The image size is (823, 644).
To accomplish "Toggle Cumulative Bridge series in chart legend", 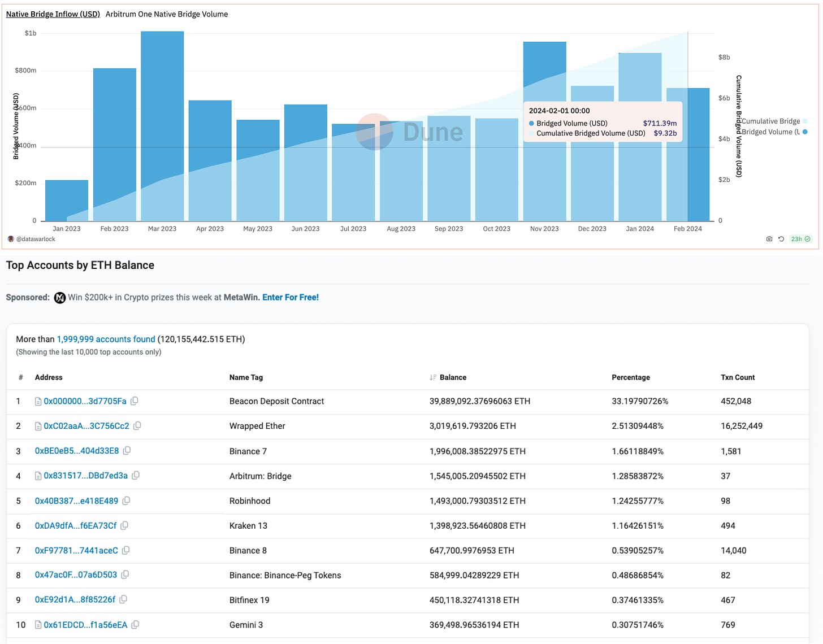I will pyautogui.click(x=773, y=121).
